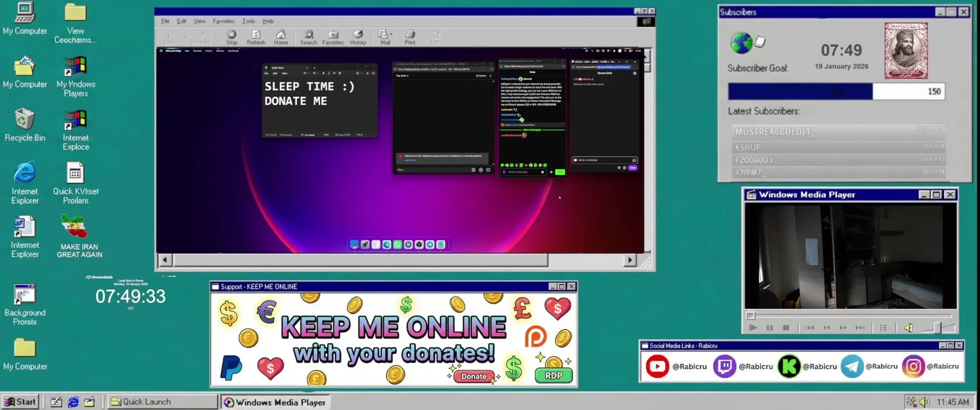Open the Background Prorsix desktop icon
The width and height of the screenshot is (980, 410).
[x=25, y=305]
